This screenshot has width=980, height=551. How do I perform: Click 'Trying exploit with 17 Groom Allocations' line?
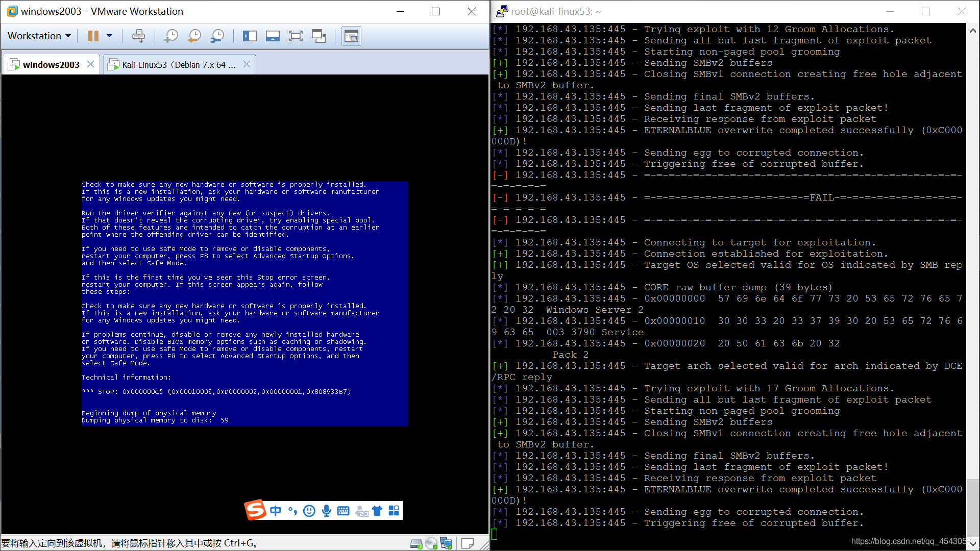(x=692, y=388)
